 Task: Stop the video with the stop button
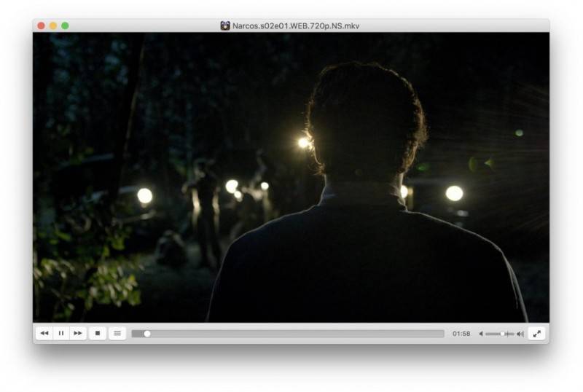point(98,333)
